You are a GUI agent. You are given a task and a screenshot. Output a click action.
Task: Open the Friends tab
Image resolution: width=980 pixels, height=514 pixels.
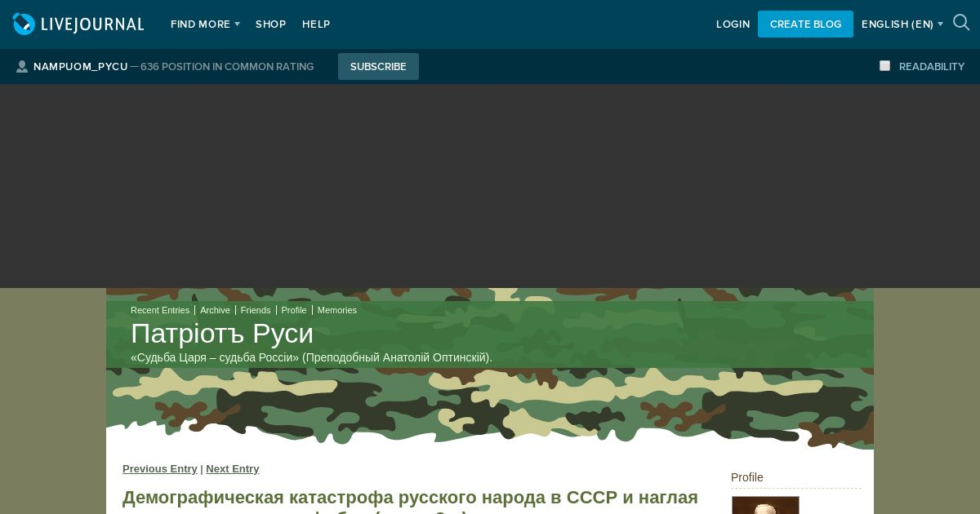(256, 310)
